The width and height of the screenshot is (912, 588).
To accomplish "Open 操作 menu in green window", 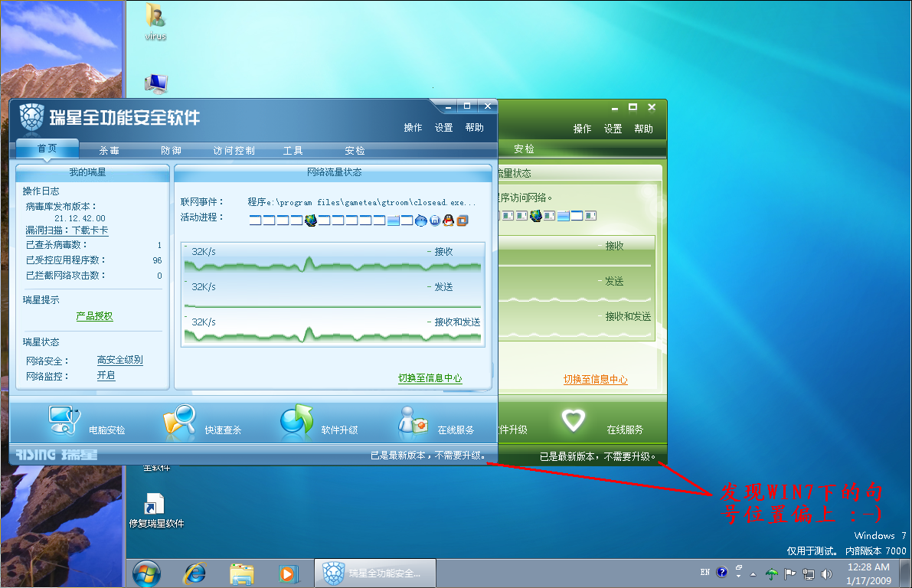I will coord(582,129).
